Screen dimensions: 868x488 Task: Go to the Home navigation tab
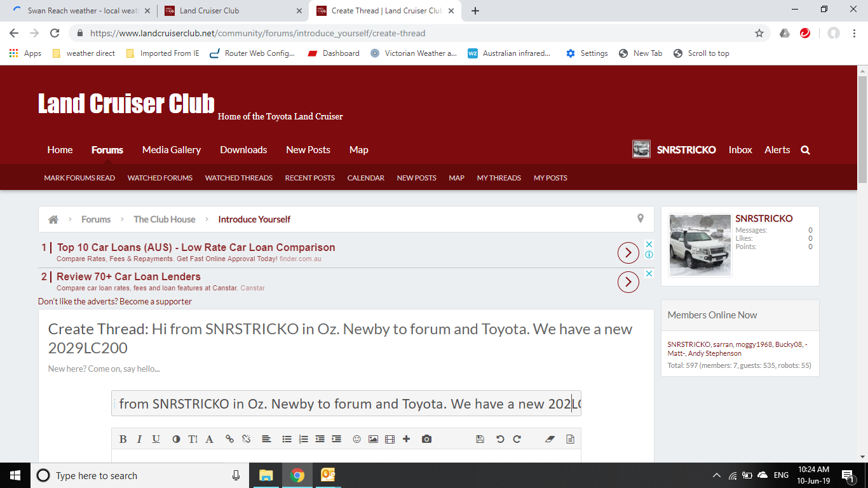60,150
